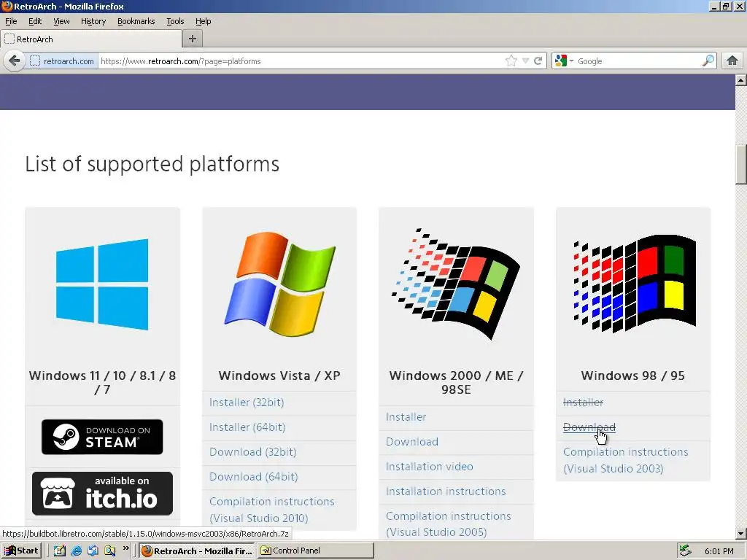This screenshot has height=560, width=747.
Task: Open Installer (64bit) link for Vista/XP
Action: 247,427
